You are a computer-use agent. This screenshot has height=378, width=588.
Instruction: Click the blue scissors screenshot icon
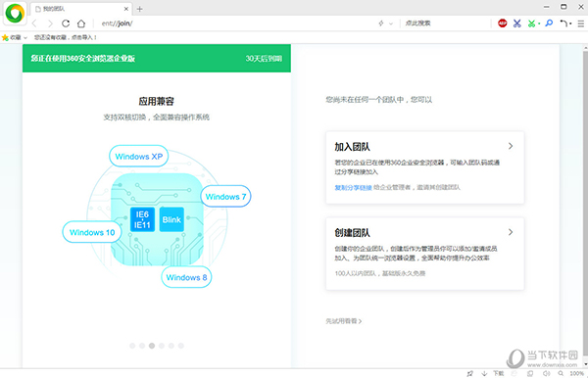tap(517, 24)
